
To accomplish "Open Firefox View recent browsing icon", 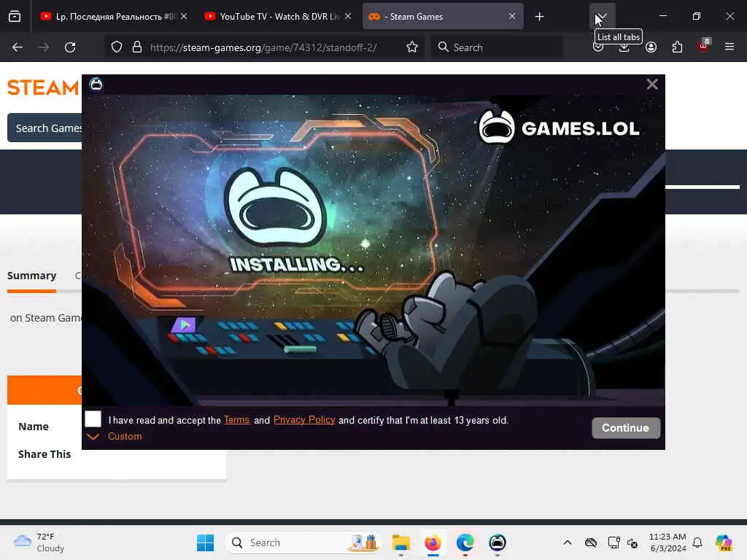I will point(15,17).
